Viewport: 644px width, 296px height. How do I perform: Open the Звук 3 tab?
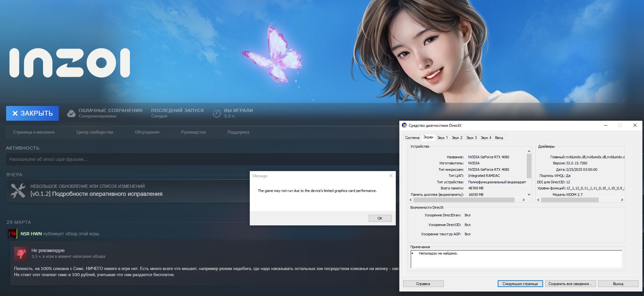[471, 138]
